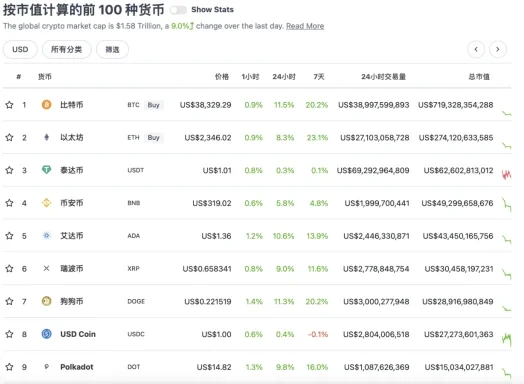The height and width of the screenshot is (384, 524).
Task: Click the BNB yellow logo icon
Action: [x=46, y=203]
